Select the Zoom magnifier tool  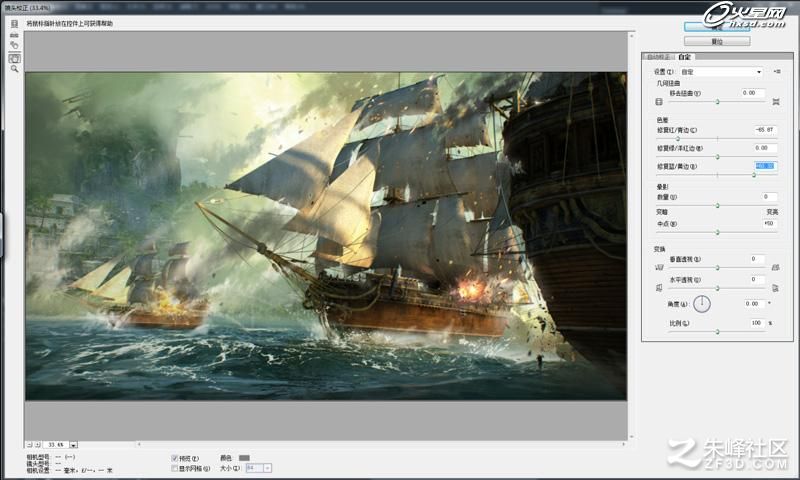[14, 69]
